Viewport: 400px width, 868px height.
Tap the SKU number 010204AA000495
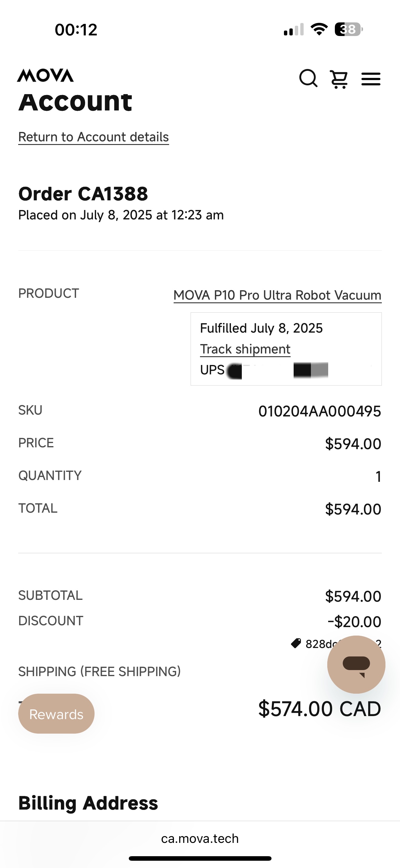(319, 411)
